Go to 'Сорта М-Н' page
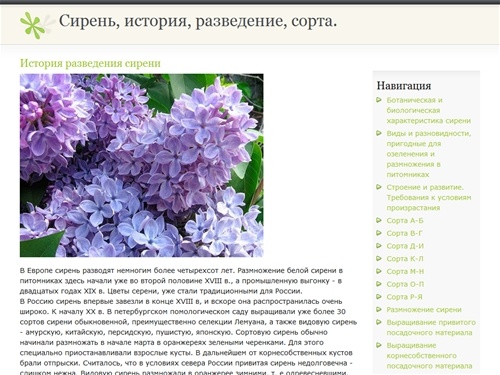The height and width of the screenshot is (375, 500). [405, 271]
